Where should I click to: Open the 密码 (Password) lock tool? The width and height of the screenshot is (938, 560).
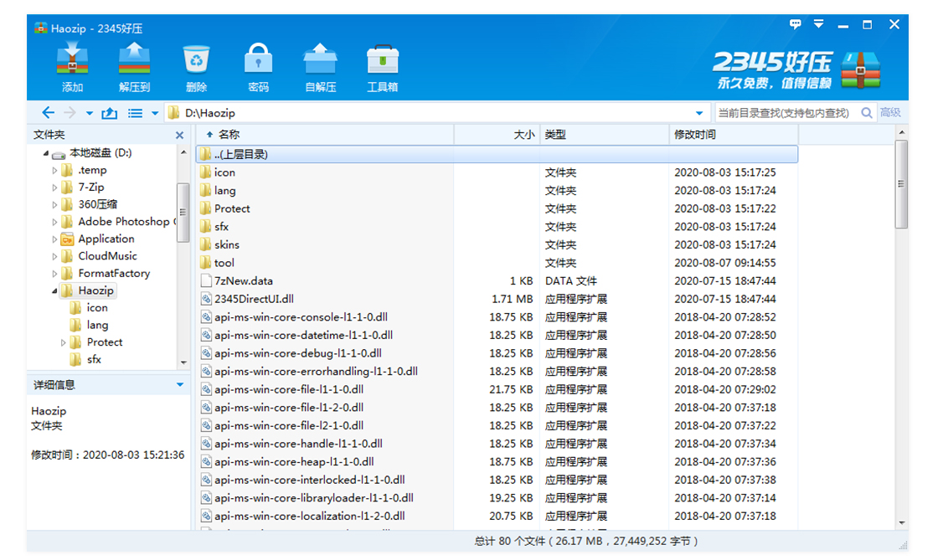pyautogui.click(x=259, y=66)
